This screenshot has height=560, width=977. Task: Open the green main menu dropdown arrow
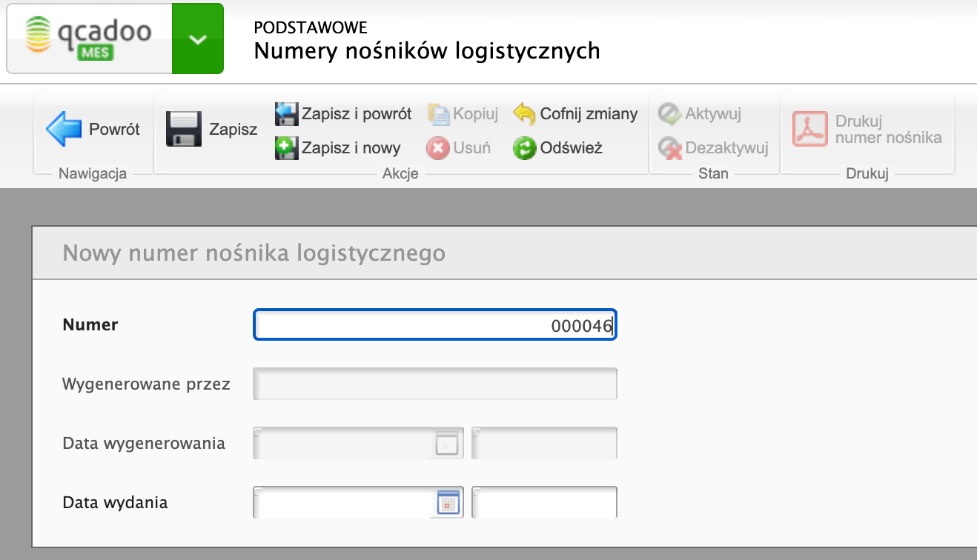198,39
